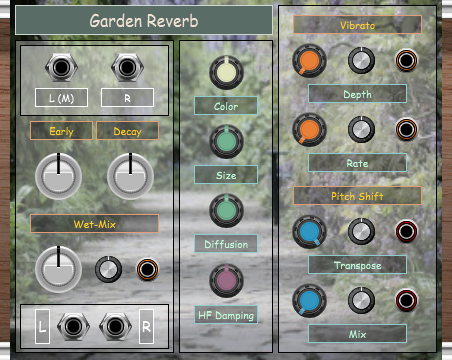Click the green Diffusion knob
The height and width of the screenshot is (360, 452).
pyautogui.click(x=226, y=211)
